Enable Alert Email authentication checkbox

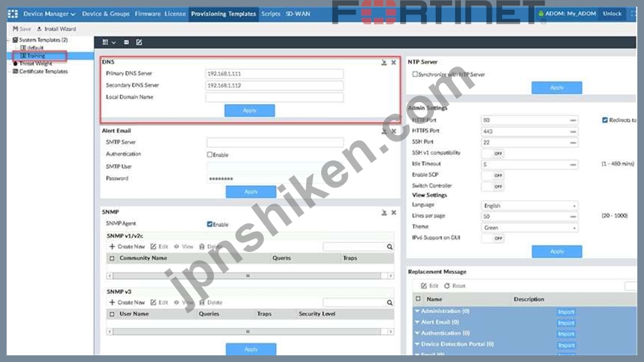point(209,154)
